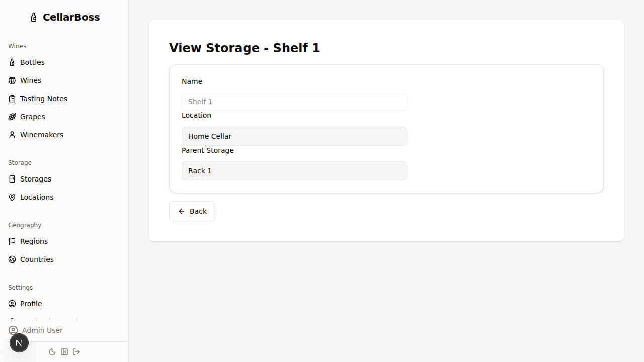Open the Parent Storage dropdown showing Rack 1
This screenshot has width=644, height=362.
[x=294, y=170]
